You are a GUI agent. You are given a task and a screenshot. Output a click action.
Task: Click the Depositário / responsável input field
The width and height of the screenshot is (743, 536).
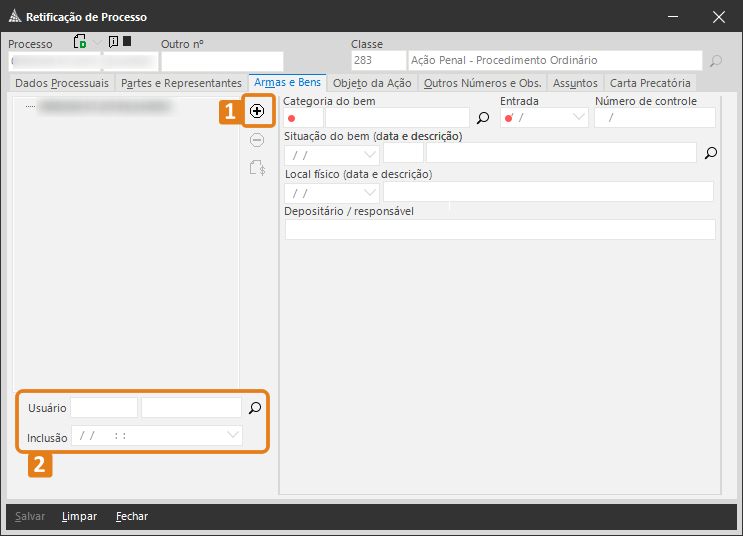coord(500,230)
